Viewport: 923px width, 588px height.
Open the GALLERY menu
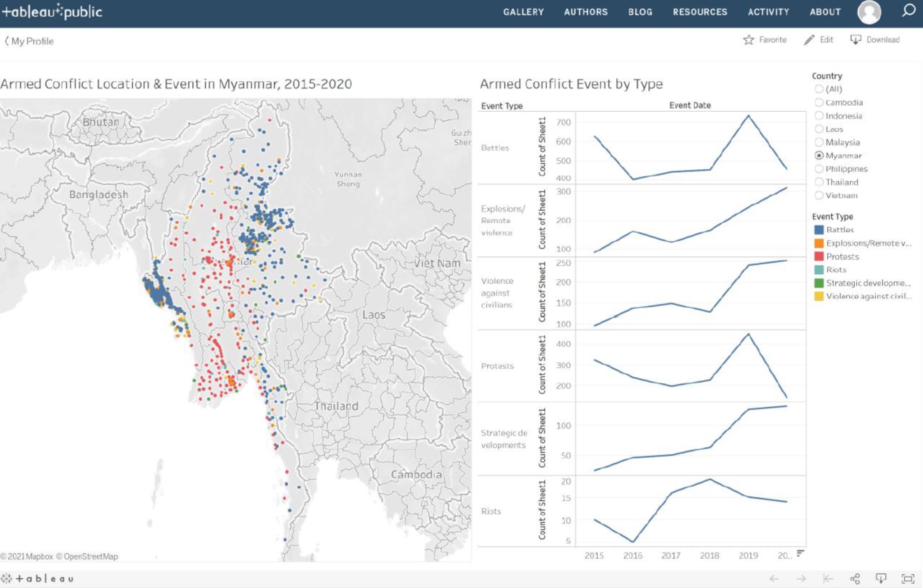point(523,12)
